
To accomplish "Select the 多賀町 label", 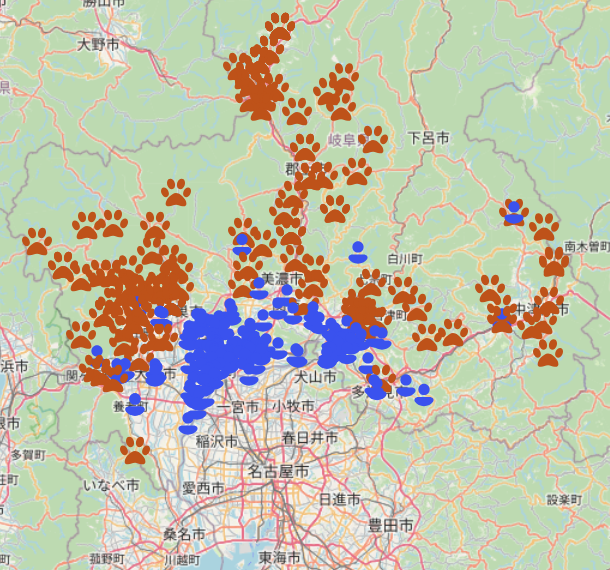I will point(28,454).
